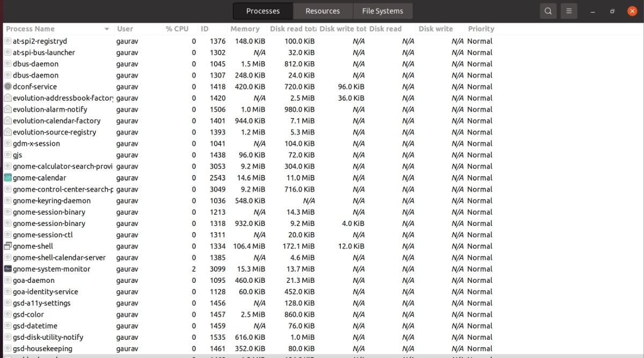Click the gnome-calendar app icon
Screen dimensions: 644x358
[8, 178]
